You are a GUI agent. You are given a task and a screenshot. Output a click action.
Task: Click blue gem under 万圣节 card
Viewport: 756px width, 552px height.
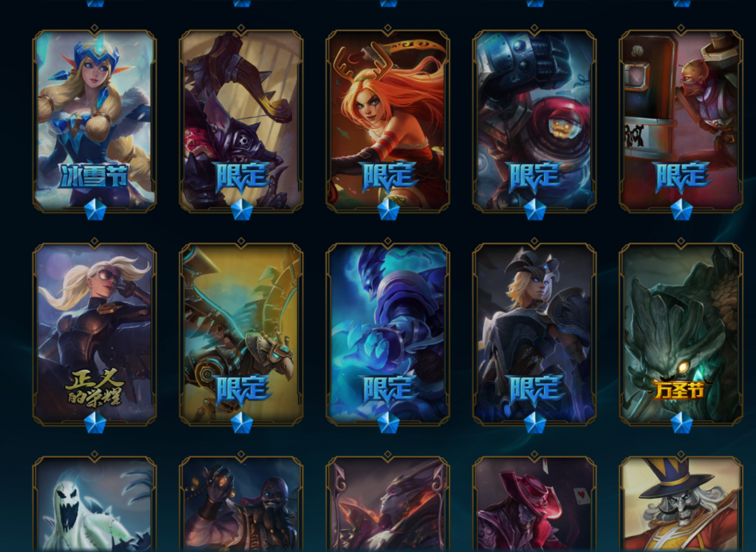click(x=681, y=423)
